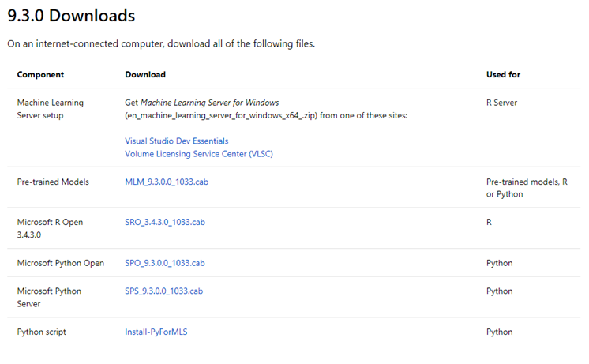The image size is (589, 364).
Task: Download SRO_3.4.3.0_1033.cab file
Action: (x=165, y=222)
